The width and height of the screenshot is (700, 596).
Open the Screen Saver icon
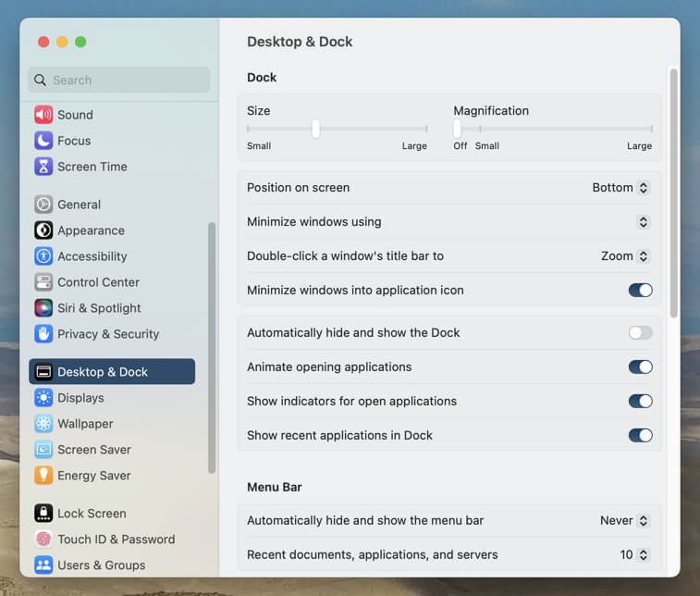click(x=43, y=450)
